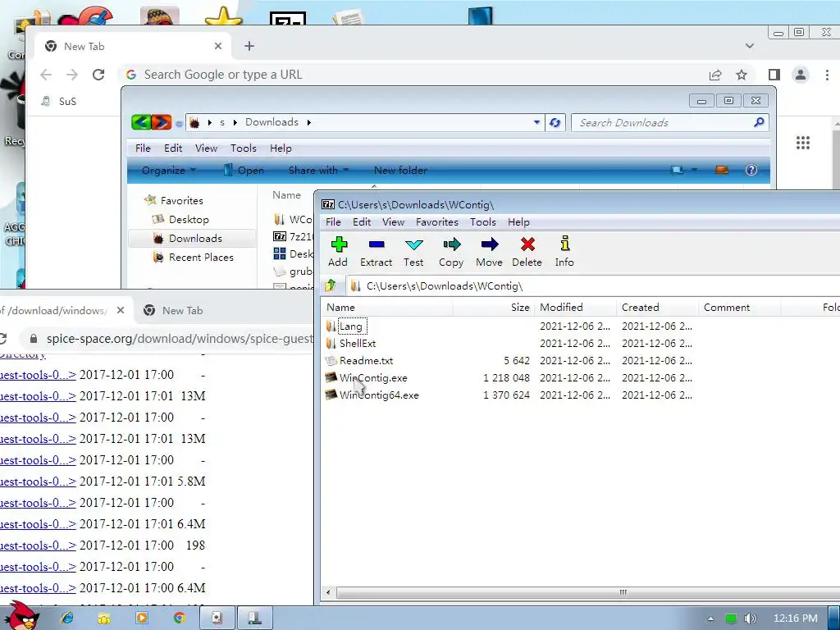Open 7-Zip Help menu

(518, 221)
